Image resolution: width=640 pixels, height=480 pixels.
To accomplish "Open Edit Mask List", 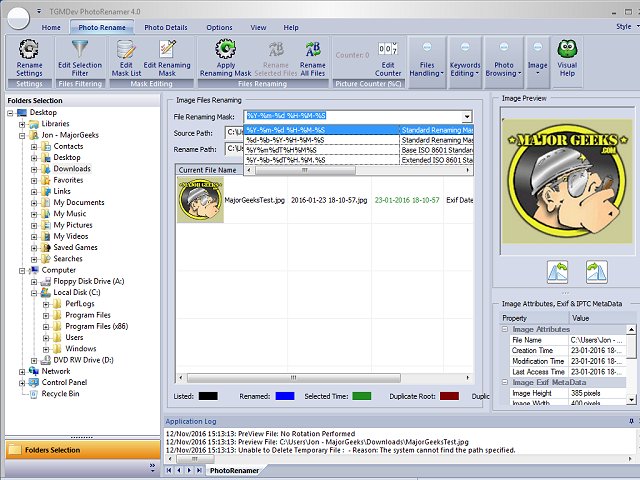I will [126, 58].
